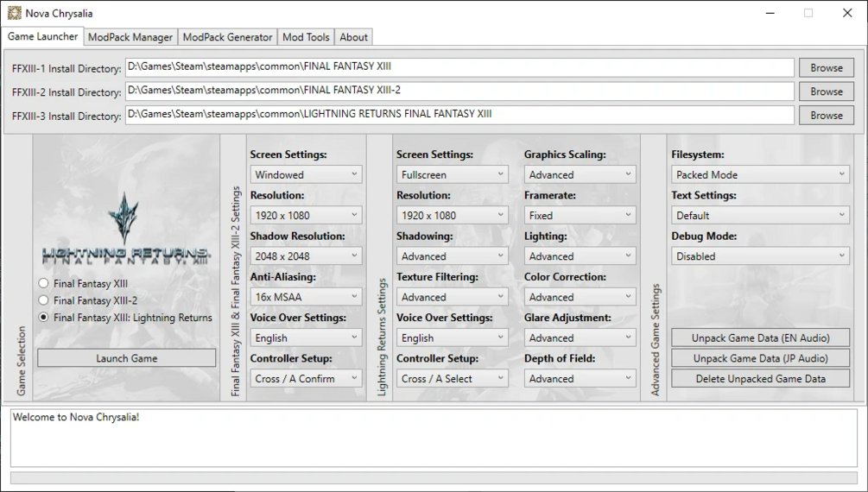Screen dimensions: 868x492
Task: Expand the Graphics Scaling dropdown
Action: tap(580, 174)
